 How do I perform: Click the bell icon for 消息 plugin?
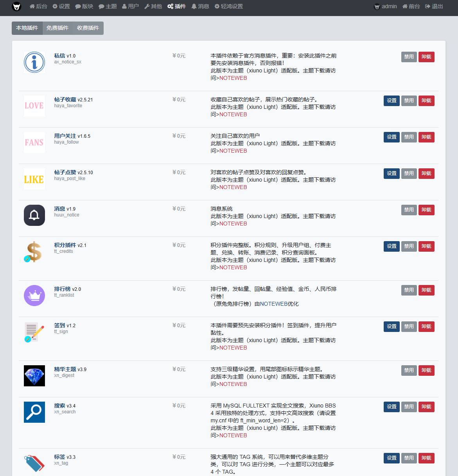[34, 215]
